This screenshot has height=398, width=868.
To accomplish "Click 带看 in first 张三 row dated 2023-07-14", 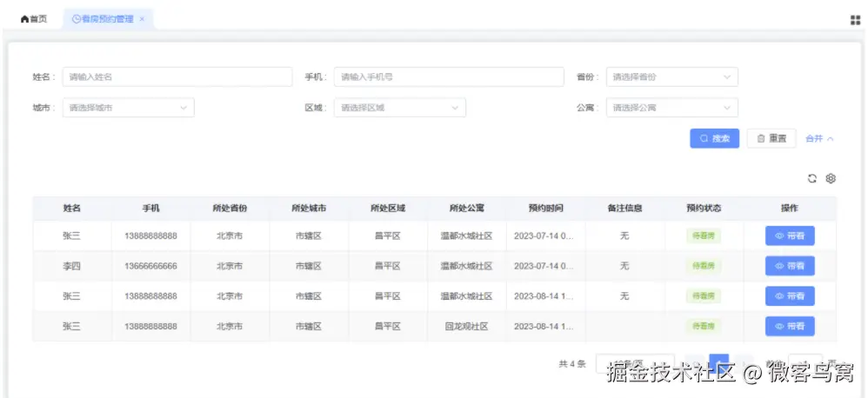I will click(x=790, y=235).
